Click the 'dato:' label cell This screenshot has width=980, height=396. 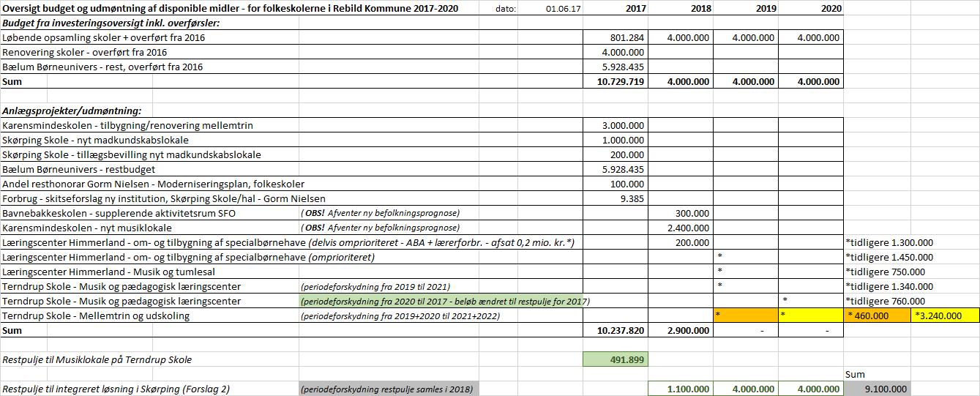pyautogui.click(x=505, y=9)
